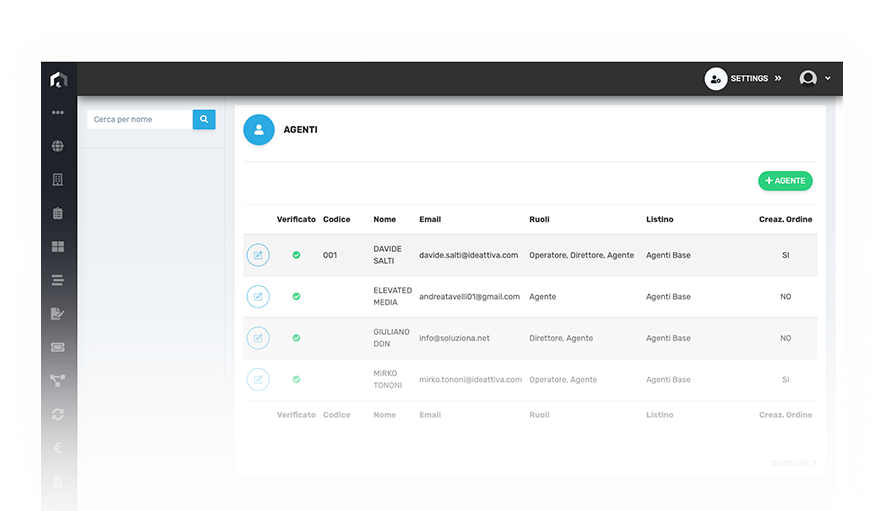Viewport: 884px width, 511px height.
Task: Sort by the Verificato column header
Action: pos(296,219)
